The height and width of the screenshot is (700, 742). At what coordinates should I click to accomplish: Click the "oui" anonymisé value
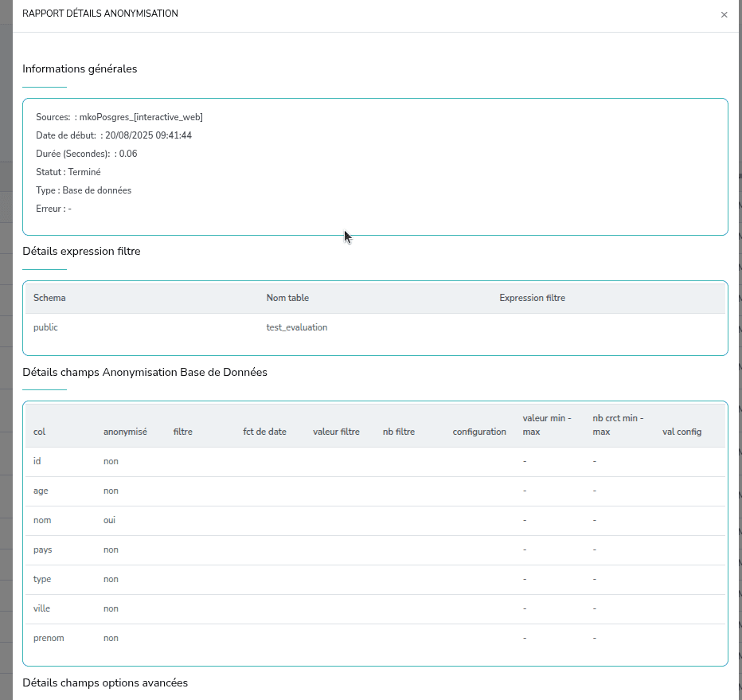pyautogui.click(x=111, y=520)
